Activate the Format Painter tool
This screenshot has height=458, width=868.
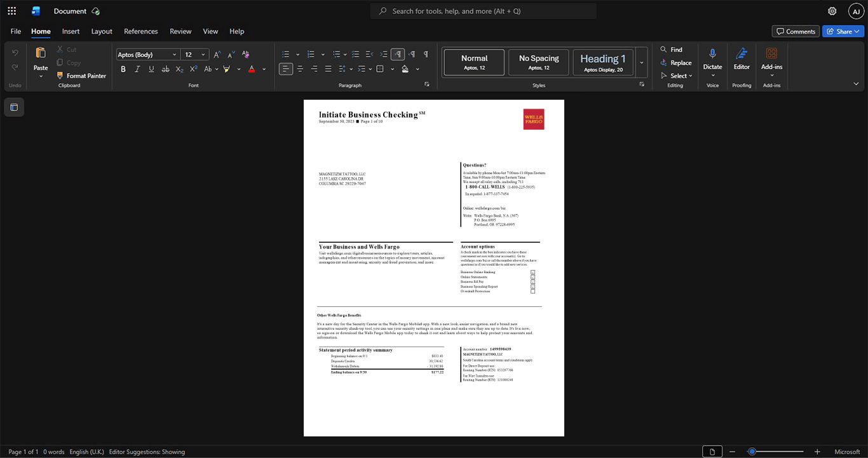coord(81,76)
